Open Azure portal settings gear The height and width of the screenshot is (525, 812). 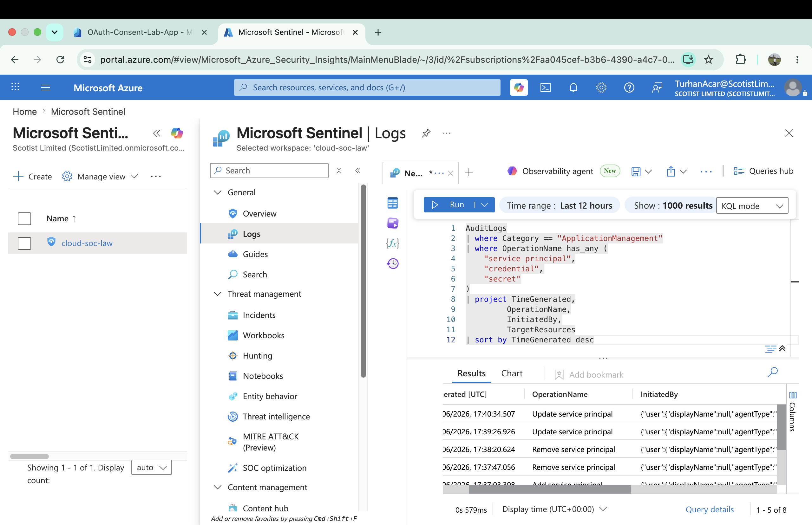601,87
